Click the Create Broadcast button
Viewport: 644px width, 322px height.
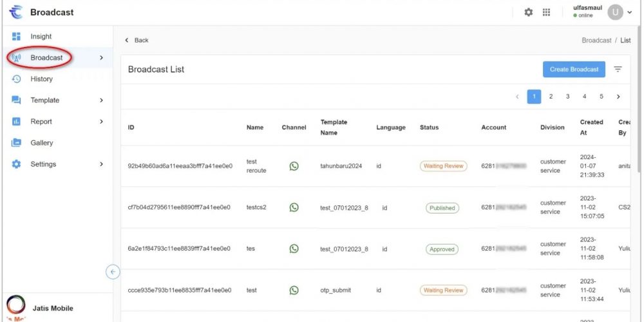tap(574, 70)
